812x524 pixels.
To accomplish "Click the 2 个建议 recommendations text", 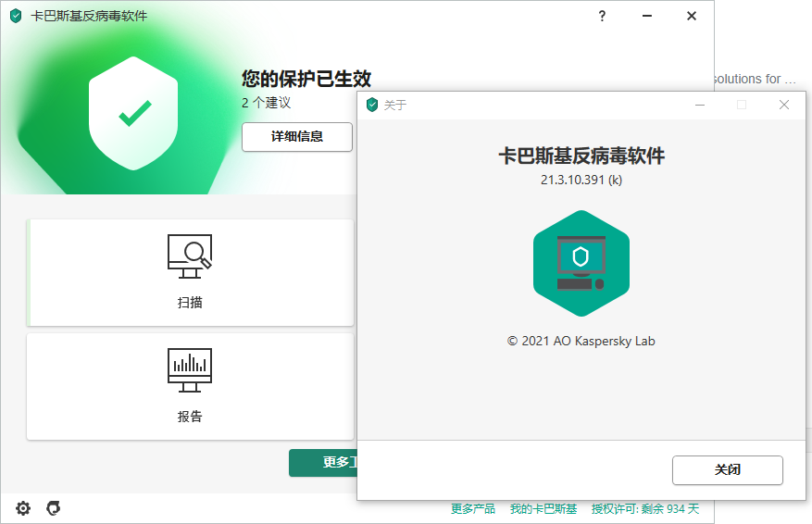I will [266, 103].
